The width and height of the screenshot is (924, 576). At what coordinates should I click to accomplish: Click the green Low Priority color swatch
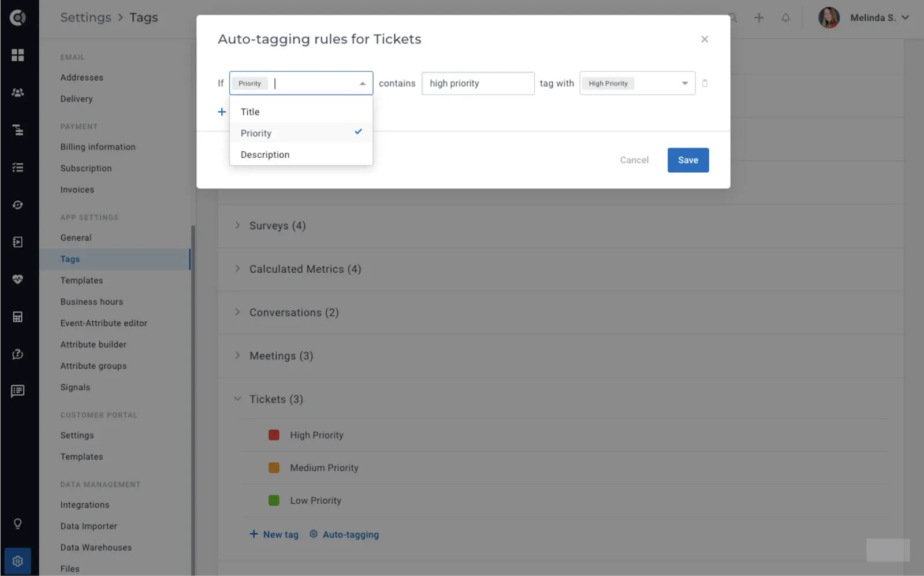(274, 500)
